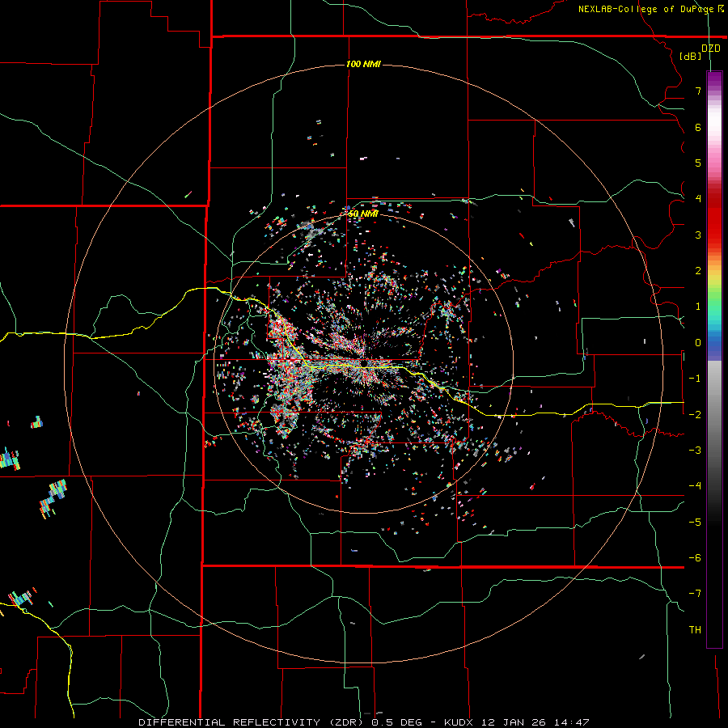Click the [dB] units label

click(x=691, y=56)
